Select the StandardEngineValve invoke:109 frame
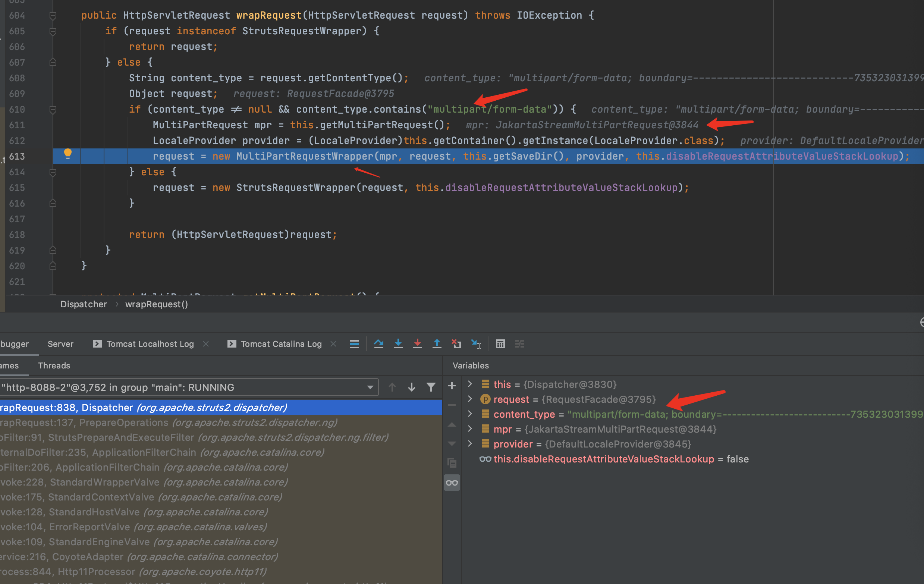924x584 pixels. click(221, 541)
